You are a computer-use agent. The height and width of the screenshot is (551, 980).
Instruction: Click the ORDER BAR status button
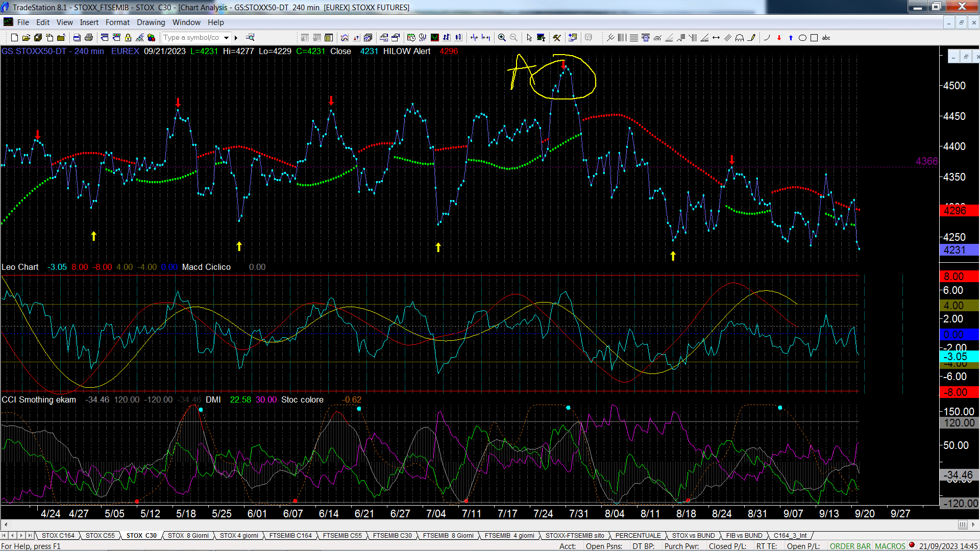click(850, 546)
